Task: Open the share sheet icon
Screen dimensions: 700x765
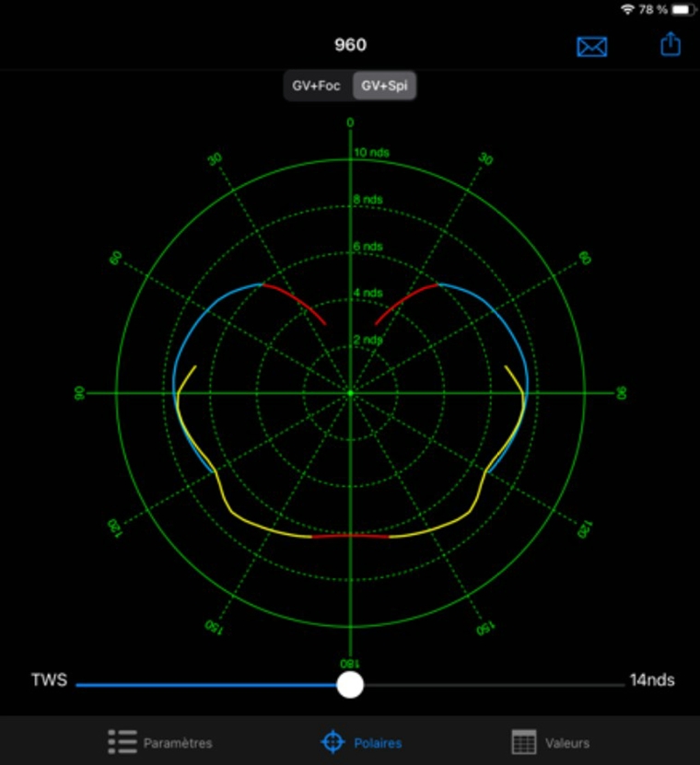Action: (671, 44)
